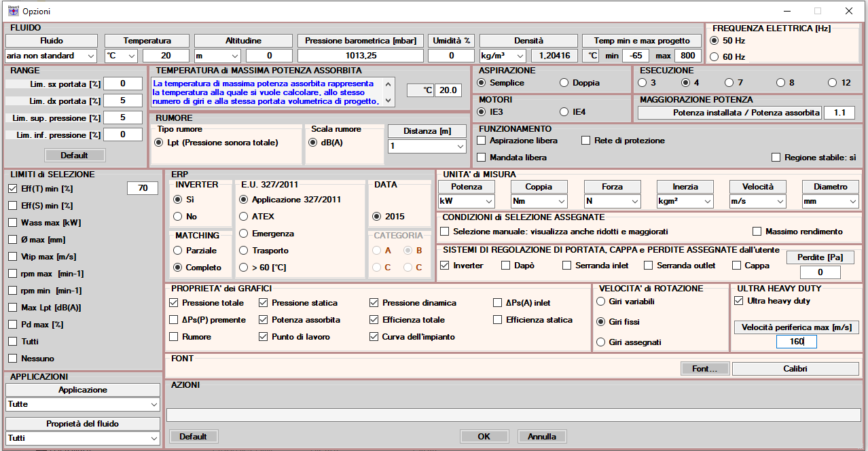Open the Font selection dialog

704,368
